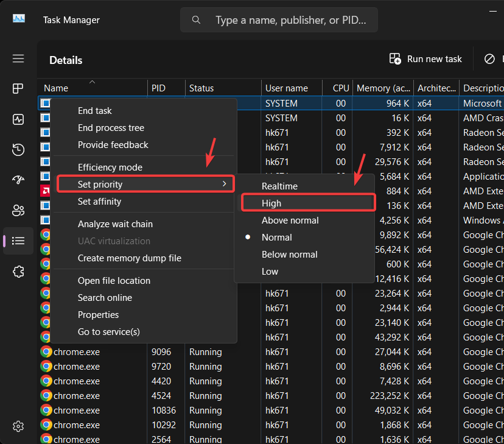Open the Services page puzzle icon
This screenshot has width=504, height=444.
pos(18,272)
